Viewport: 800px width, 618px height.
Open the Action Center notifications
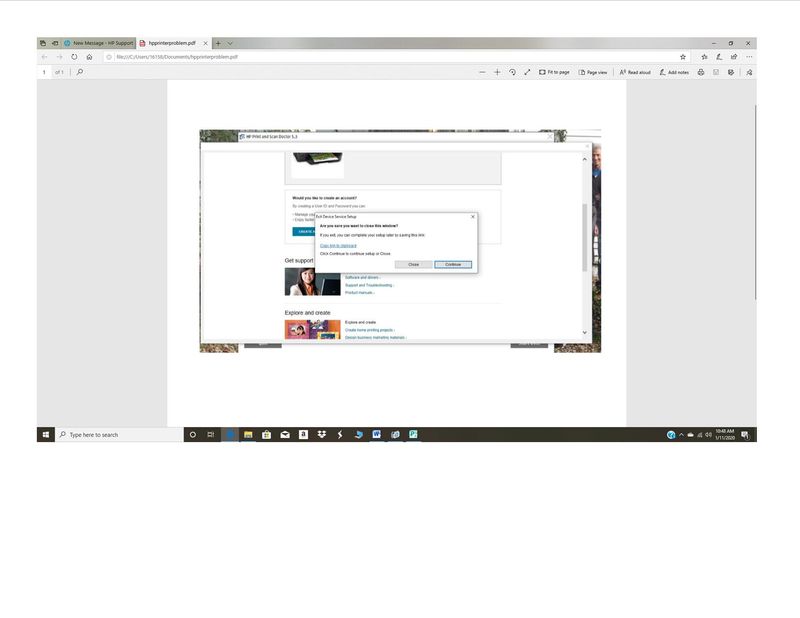tap(745, 435)
